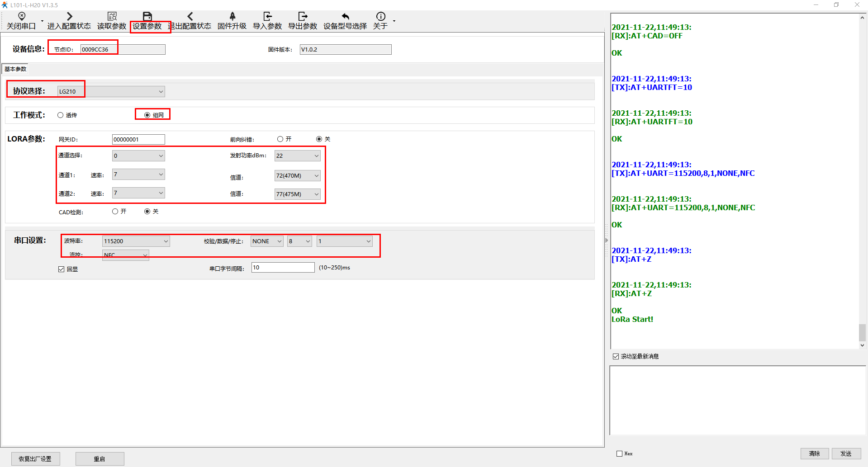868x467 pixels.
Task: Click the 读取参数 read parameters icon
Action: pyautogui.click(x=112, y=17)
